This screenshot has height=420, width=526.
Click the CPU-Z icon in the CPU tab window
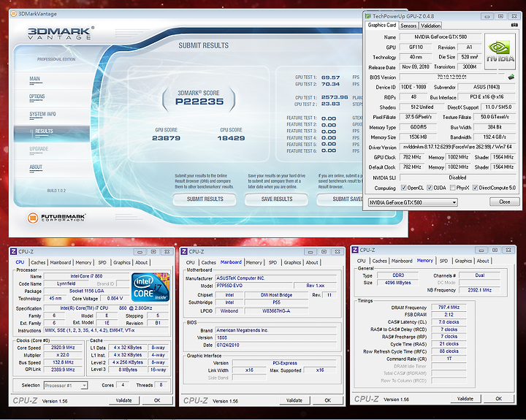[x=13, y=251]
